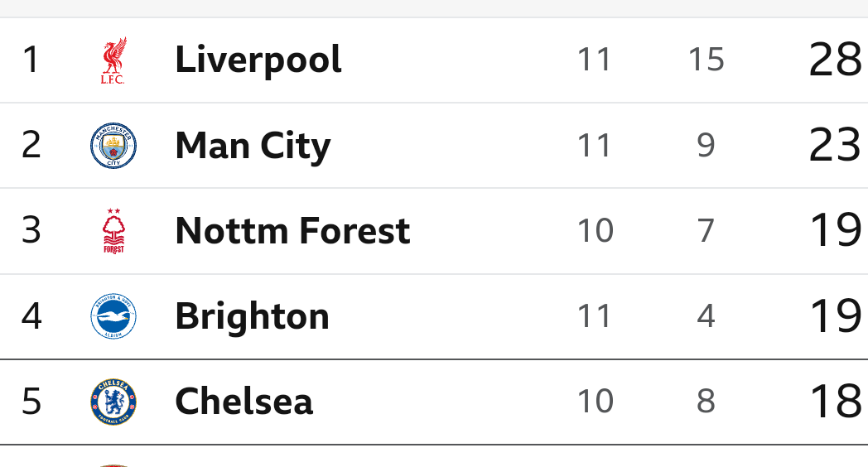Select Chelsea's 18 points value

click(x=835, y=401)
